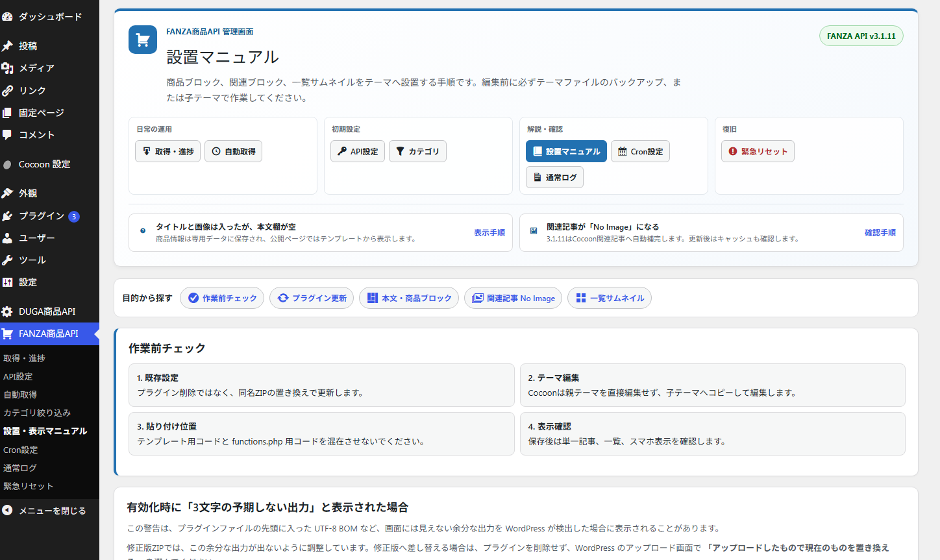Viewport: 940px width, 560px height.
Task: Open the Dashboard sidebar icon
Action: [7, 17]
